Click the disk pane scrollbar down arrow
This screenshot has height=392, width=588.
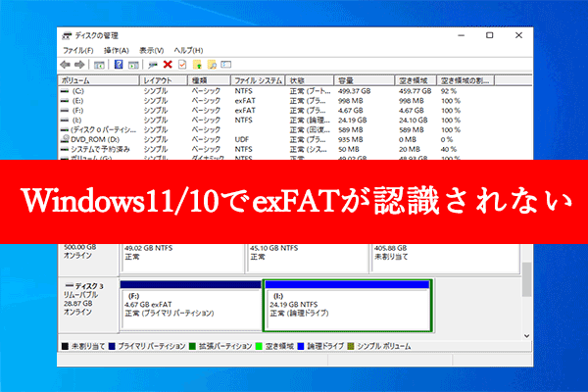pyautogui.click(x=526, y=336)
